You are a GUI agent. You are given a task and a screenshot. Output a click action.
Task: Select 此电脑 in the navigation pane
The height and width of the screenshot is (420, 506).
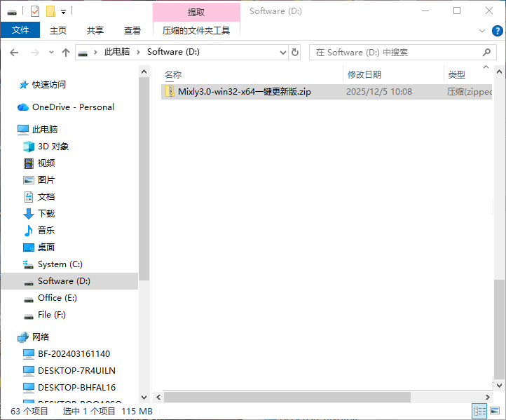[x=45, y=130]
